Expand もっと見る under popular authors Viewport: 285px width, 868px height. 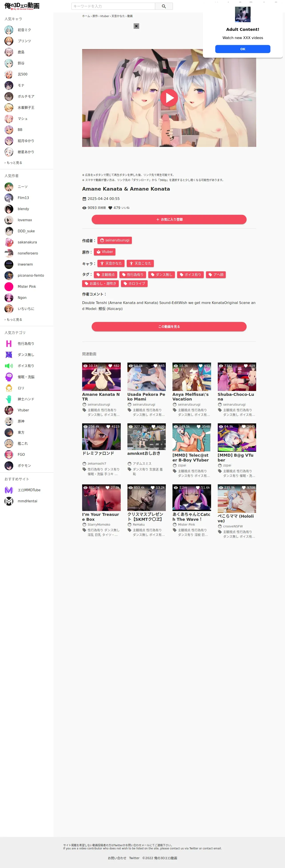[x=13, y=320]
